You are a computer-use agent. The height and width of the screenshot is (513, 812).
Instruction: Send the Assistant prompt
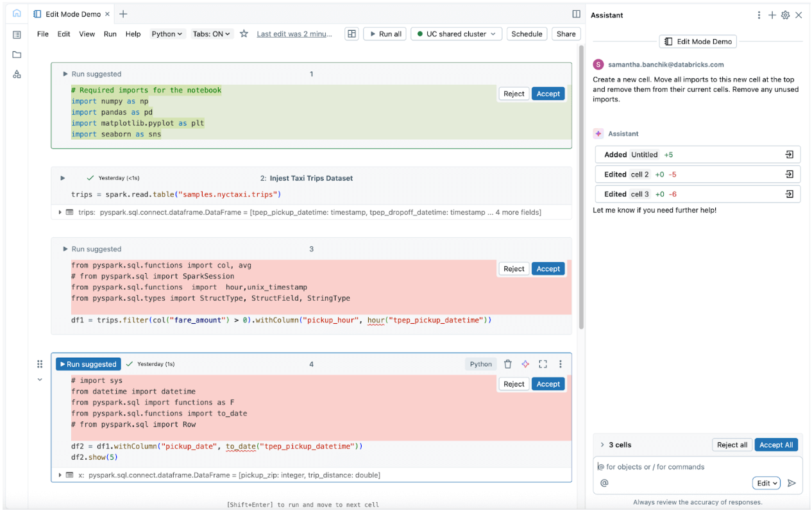pyautogui.click(x=791, y=483)
